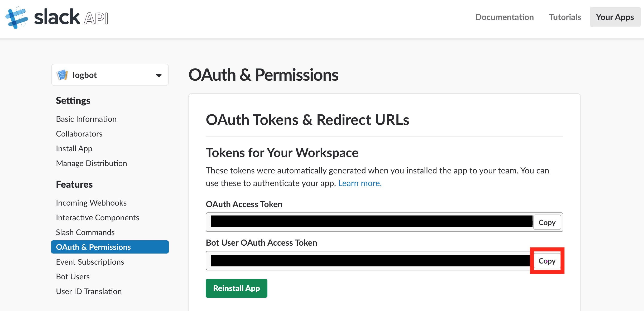Screen dimensions: 644x311
Task: Go to Interactive Components
Action: 97,218
